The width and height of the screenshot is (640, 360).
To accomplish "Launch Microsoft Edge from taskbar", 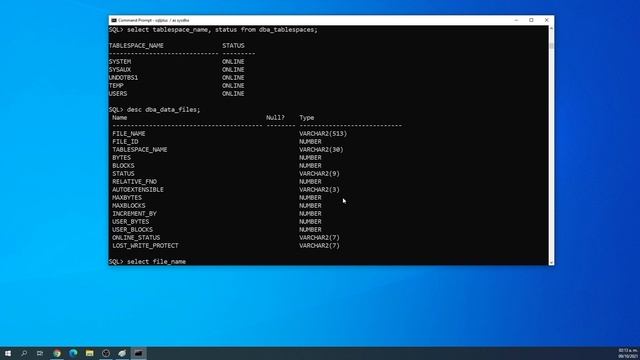I will coord(73,353).
